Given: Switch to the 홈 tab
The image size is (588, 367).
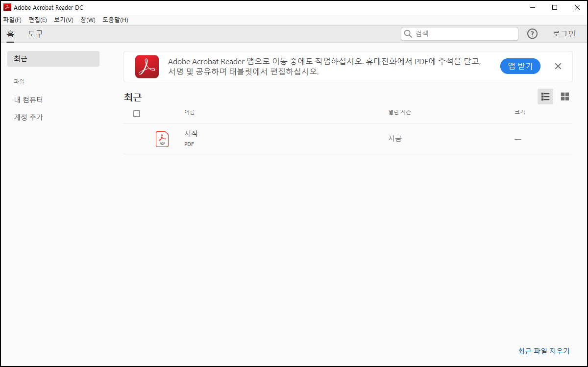Looking at the screenshot, I should click(x=10, y=34).
